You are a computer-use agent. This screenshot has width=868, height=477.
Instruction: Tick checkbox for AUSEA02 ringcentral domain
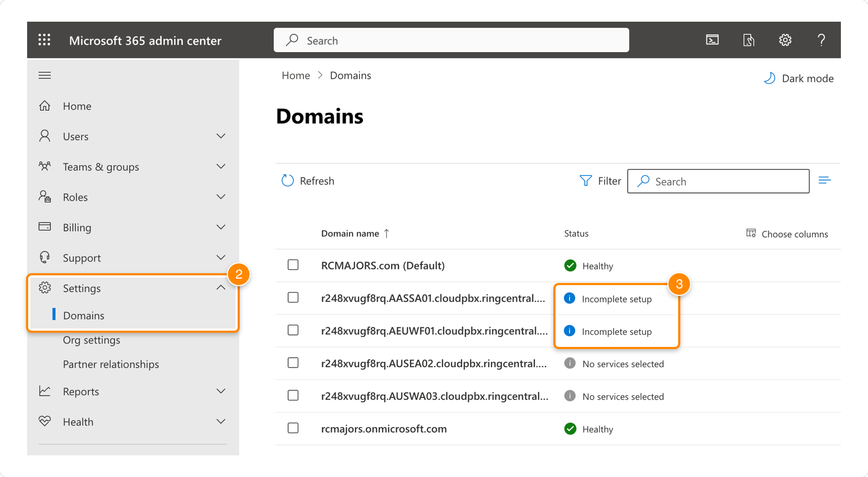click(x=293, y=363)
